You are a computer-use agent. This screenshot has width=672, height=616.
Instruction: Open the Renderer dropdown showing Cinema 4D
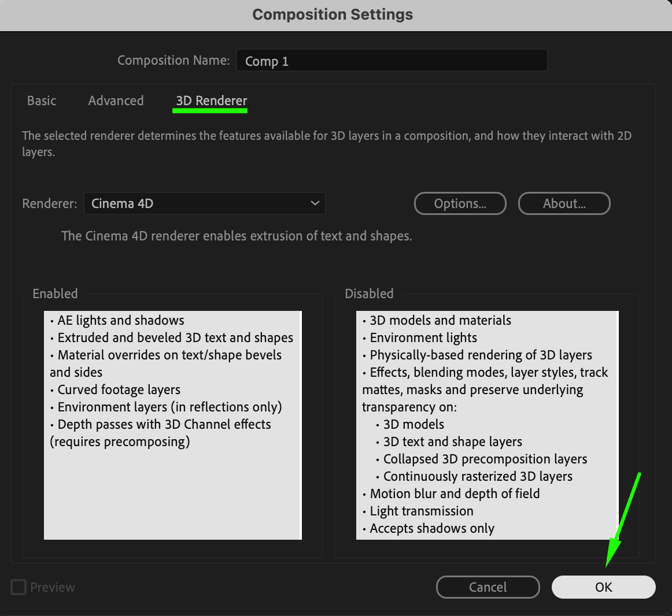[205, 203]
